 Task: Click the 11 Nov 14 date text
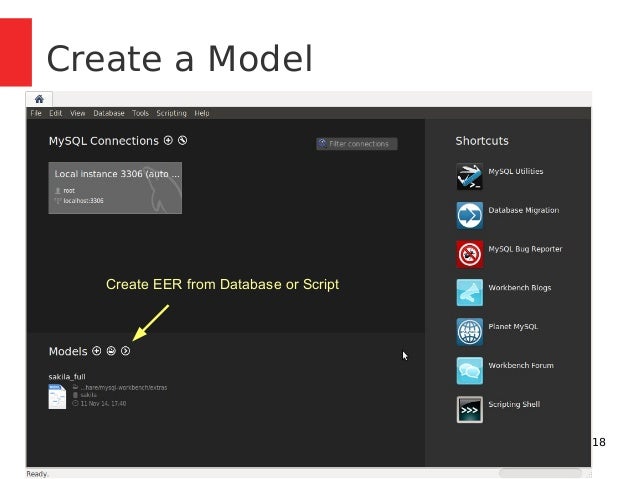[x=103, y=403]
